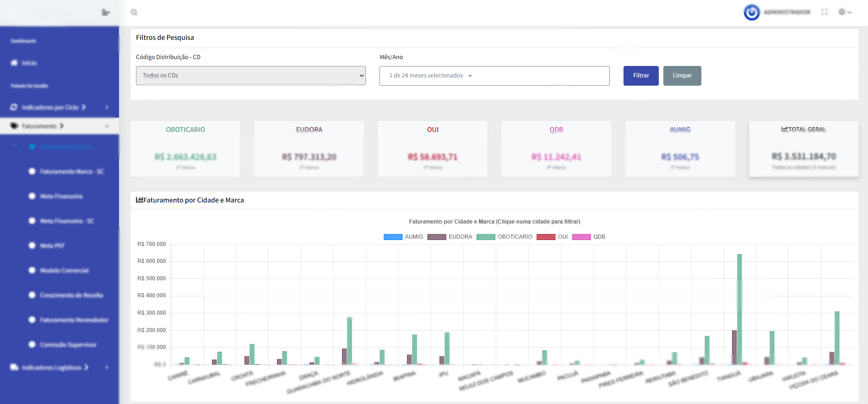
Task: Toggle fullscreen icon in the top bar
Action: (825, 12)
